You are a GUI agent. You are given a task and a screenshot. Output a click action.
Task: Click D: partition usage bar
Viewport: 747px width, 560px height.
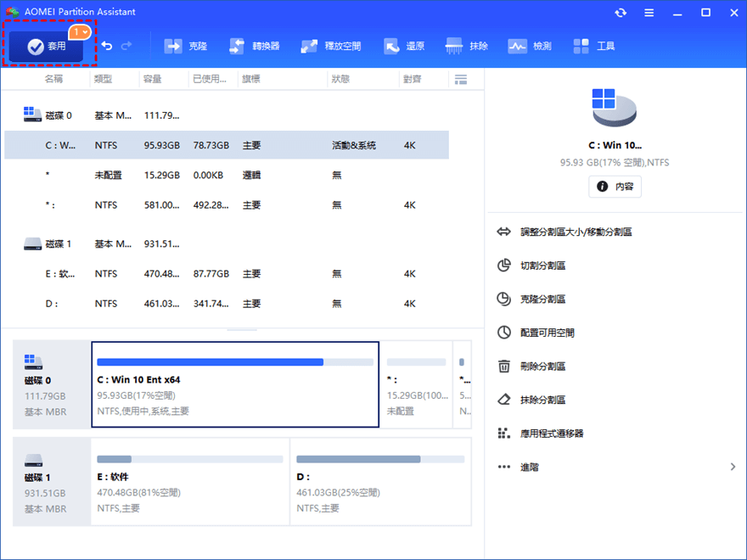click(380, 460)
